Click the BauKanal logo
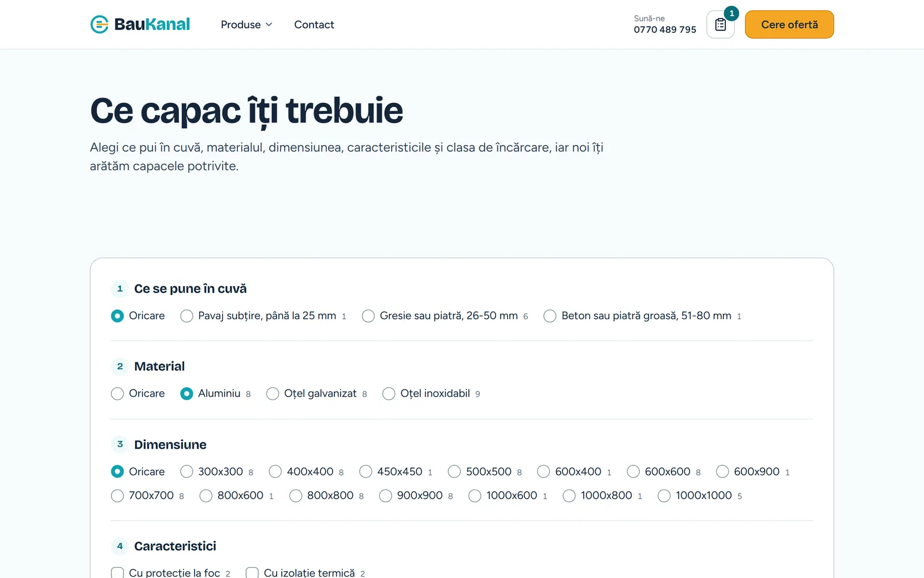Screen dimensions: 924x578 [140, 24]
